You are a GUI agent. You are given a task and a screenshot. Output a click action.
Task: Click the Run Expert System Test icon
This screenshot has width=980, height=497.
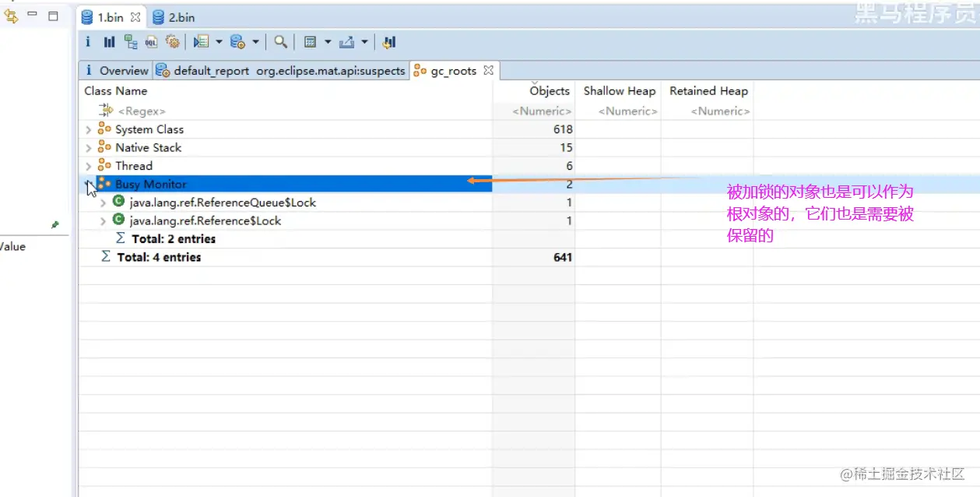point(202,42)
